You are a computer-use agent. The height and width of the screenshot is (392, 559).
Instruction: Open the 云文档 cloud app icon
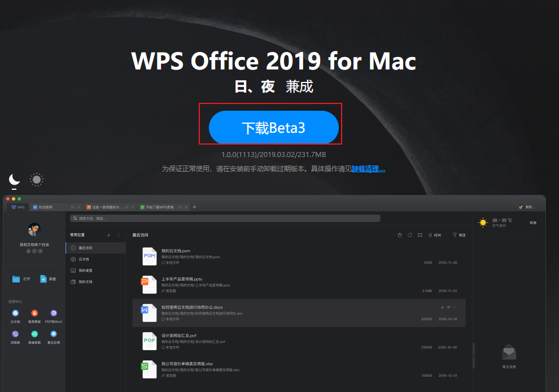coord(15,313)
